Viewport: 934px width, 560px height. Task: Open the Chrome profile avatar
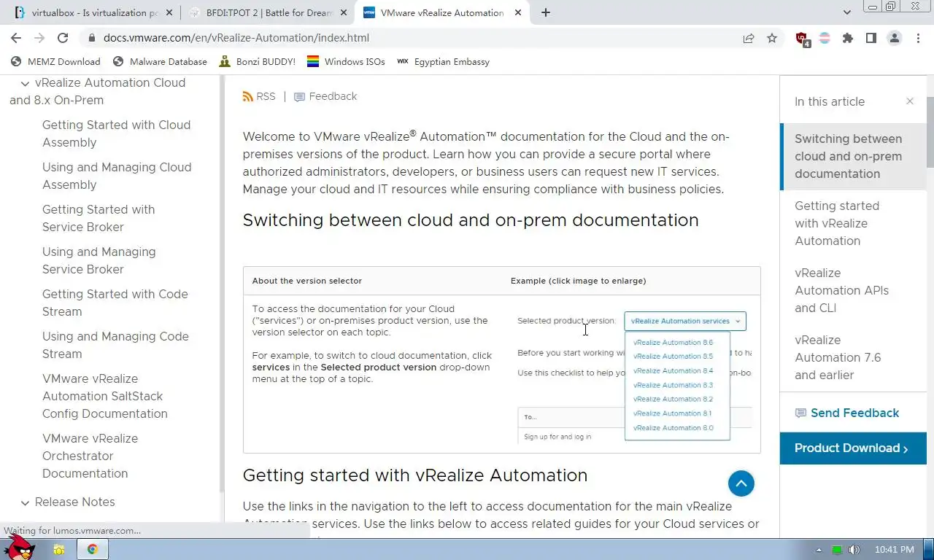pyautogui.click(x=894, y=38)
